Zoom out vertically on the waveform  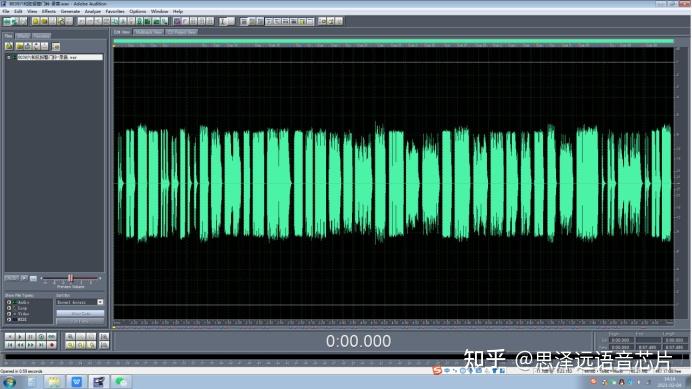pos(104,345)
